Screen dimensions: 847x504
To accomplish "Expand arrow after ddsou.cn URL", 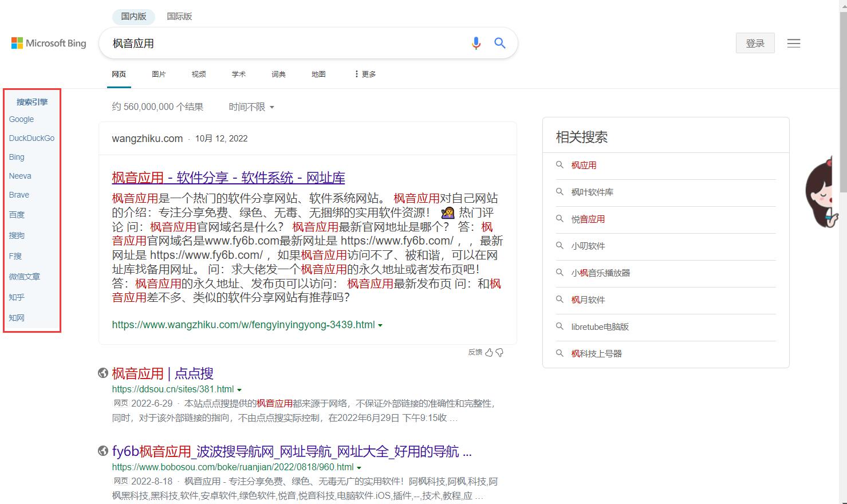I will pos(239,390).
